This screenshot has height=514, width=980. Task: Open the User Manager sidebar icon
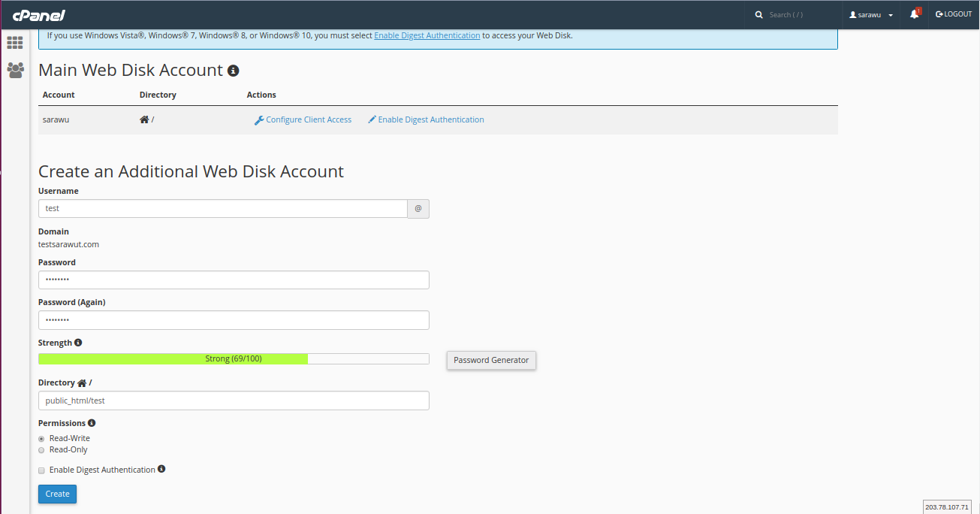15,70
